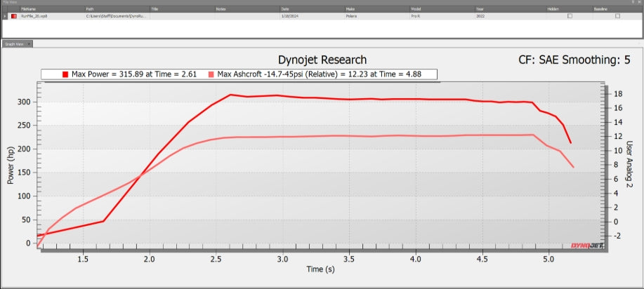Click the Model column header
This screenshot has height=289, width=644.
click(418, 9)
